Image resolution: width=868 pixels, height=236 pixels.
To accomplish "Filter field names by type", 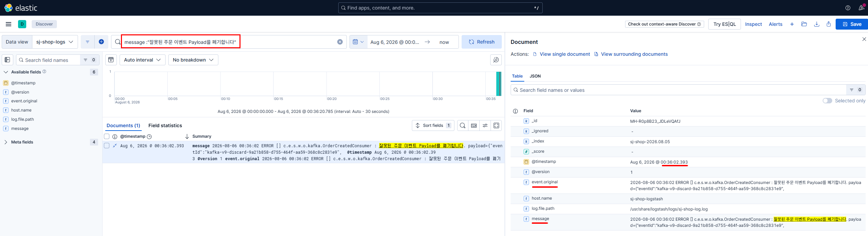I will [90, 60].
